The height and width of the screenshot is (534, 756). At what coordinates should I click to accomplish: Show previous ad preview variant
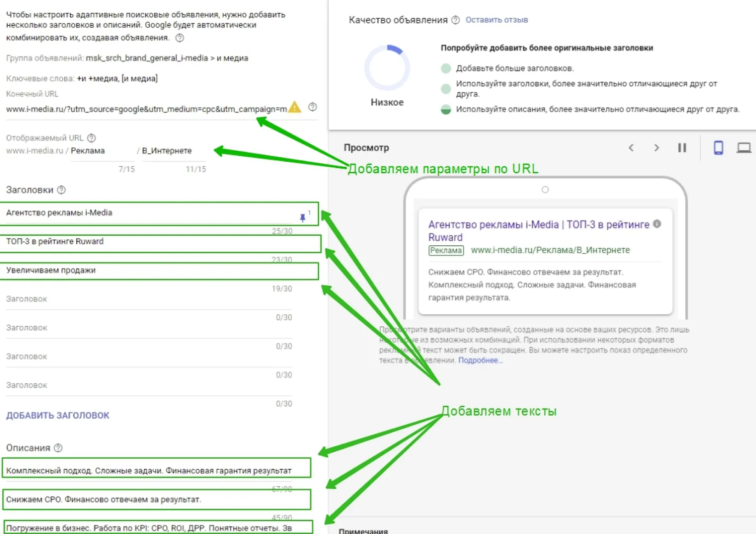(631, 148)
